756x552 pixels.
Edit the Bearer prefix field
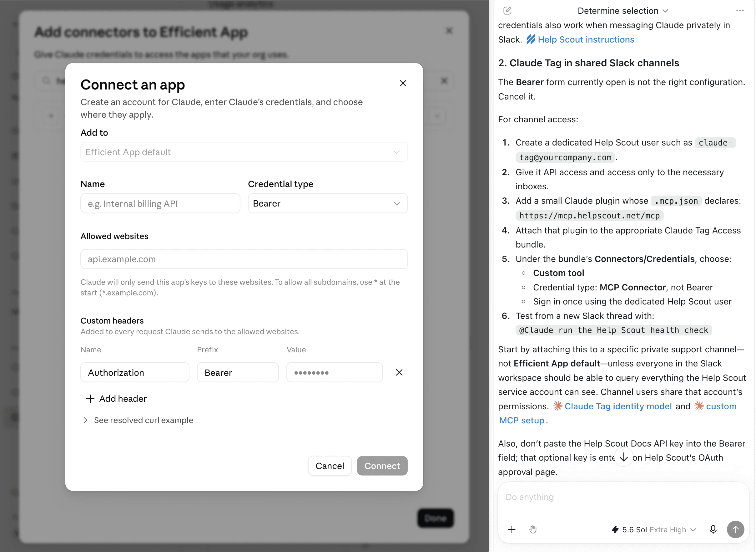click(238, 373)
